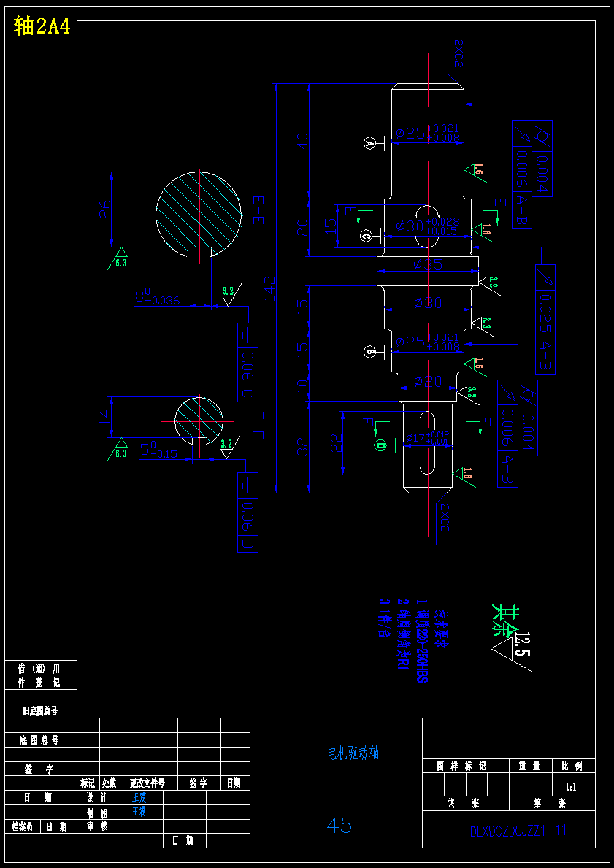Select the "32" length dimension text
The height and width of the screenshot is (868, 614).
(x=302, y=447)
